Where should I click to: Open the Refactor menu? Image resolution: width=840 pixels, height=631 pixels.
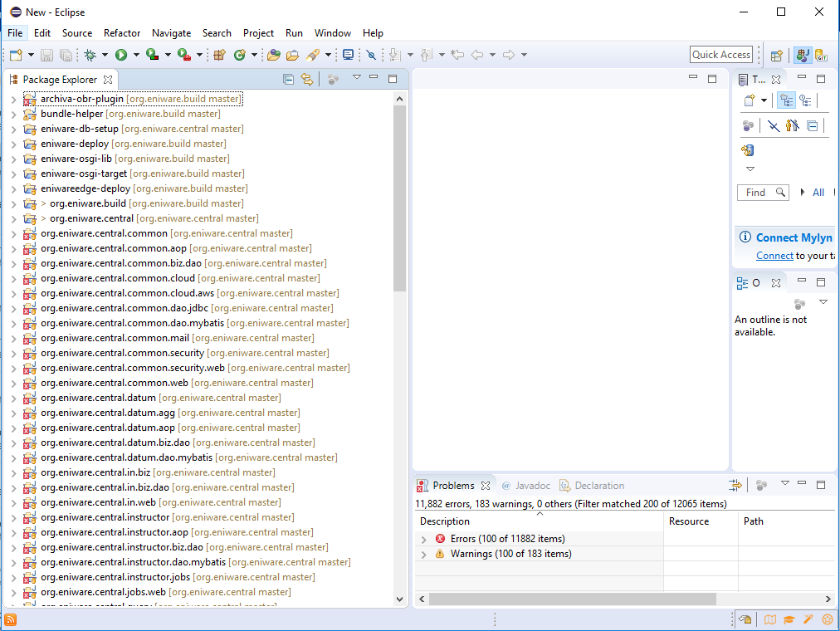click(121, 33)
